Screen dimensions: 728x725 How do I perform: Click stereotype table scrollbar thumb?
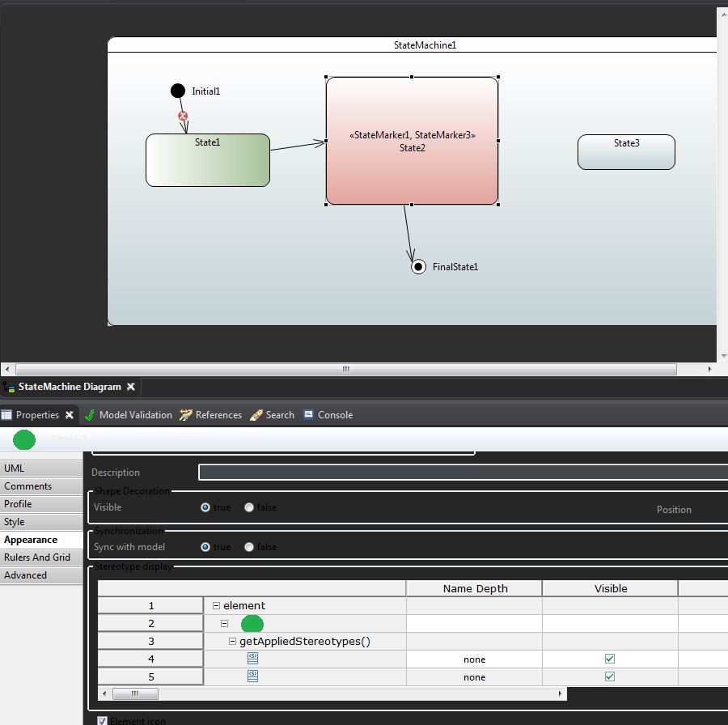click(x=135, y=693)
